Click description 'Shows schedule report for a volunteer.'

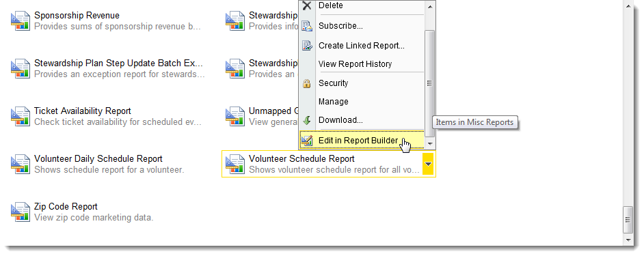tap(109, 169)
